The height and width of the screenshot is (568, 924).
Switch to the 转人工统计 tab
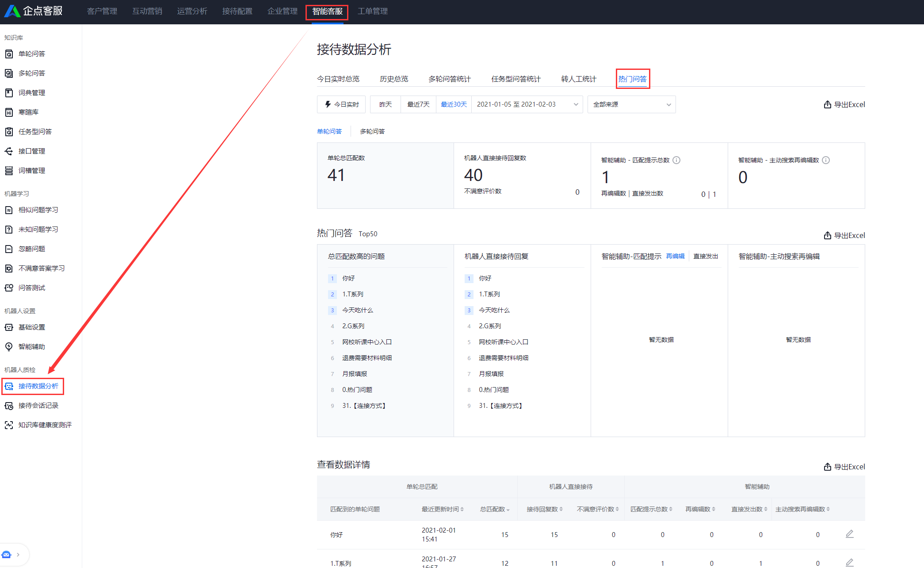(x=579, y=79)
